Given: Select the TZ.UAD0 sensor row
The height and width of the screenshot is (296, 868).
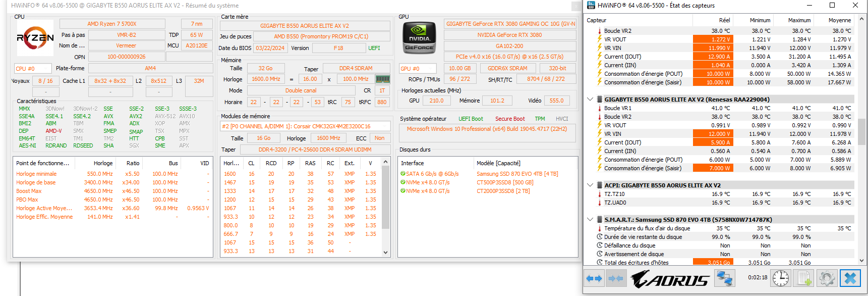Looking at the screenshot, I should (720, 203).
